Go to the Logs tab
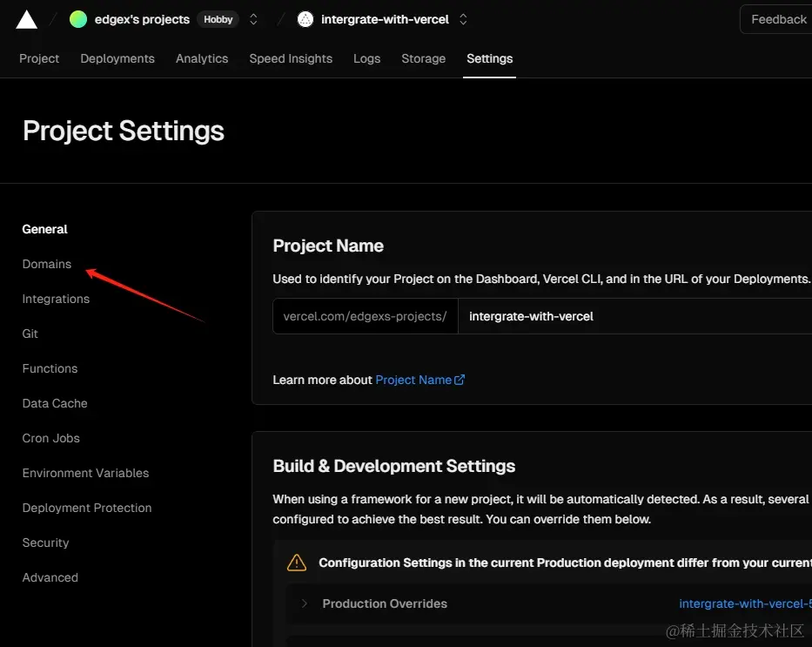 pos(366,58)
